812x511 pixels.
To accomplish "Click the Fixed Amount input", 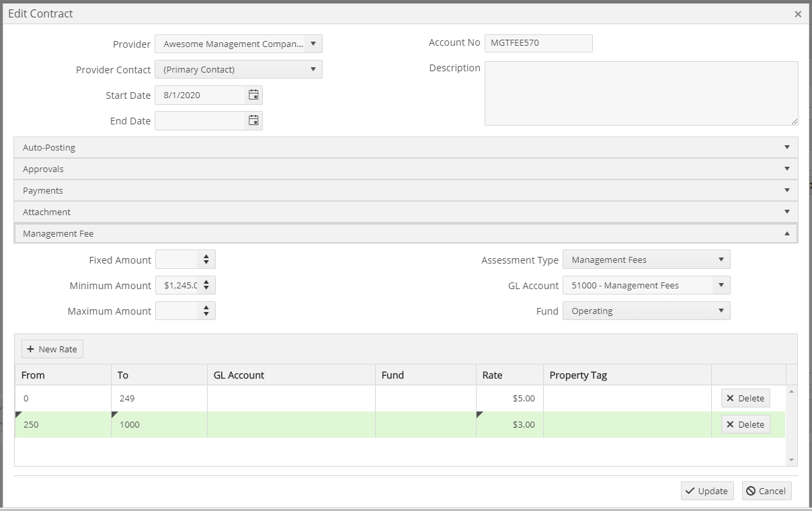I will click(x=177, y=260).
